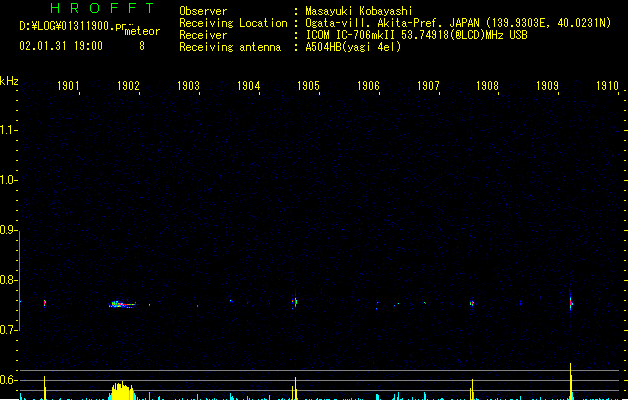Click the tall yellow intensity spike after 1909
This screenshot has height=400, width=629.
click(570, 381)
